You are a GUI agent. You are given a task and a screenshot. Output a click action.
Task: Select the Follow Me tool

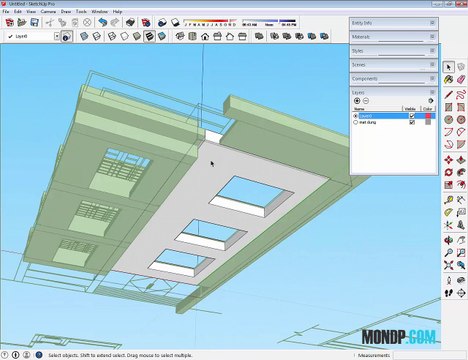point(461,172)
